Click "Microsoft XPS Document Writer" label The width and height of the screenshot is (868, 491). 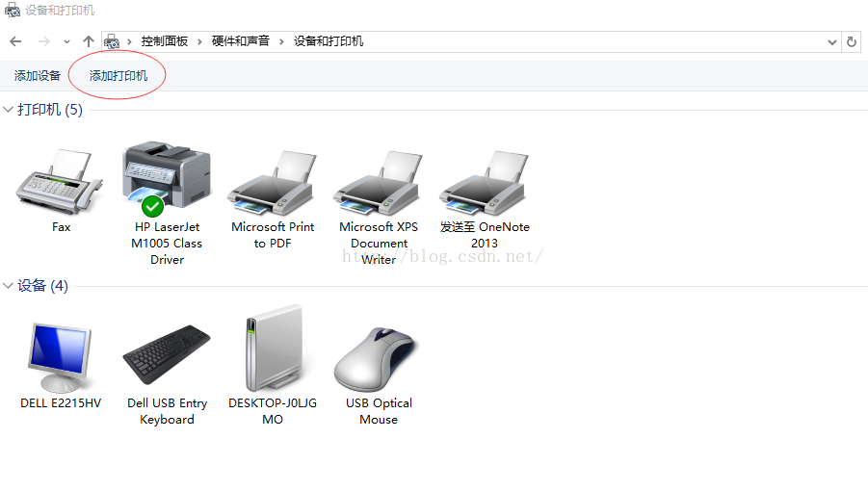[379, 244]
